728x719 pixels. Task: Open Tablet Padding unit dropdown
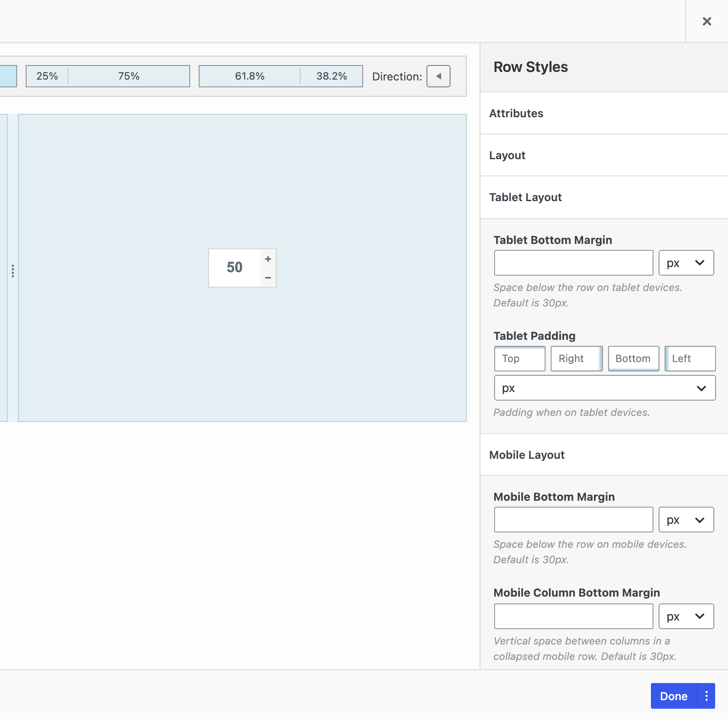[605, 388]
